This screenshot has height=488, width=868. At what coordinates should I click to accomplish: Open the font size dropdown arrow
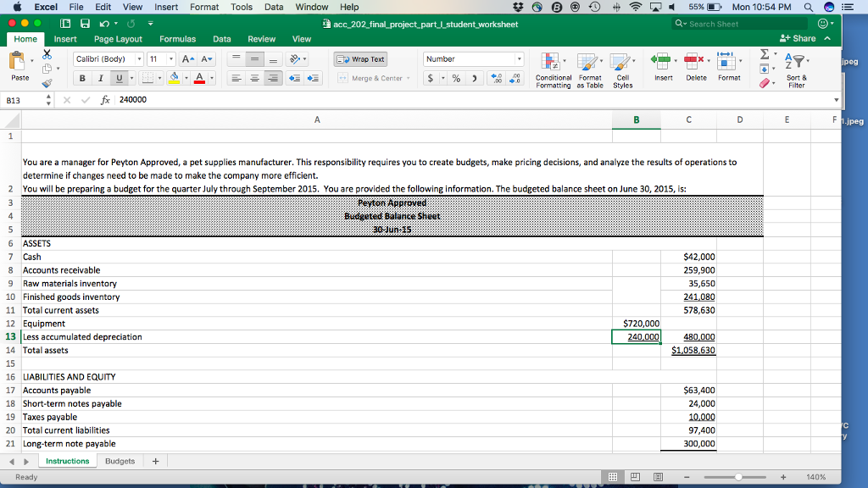171,59
